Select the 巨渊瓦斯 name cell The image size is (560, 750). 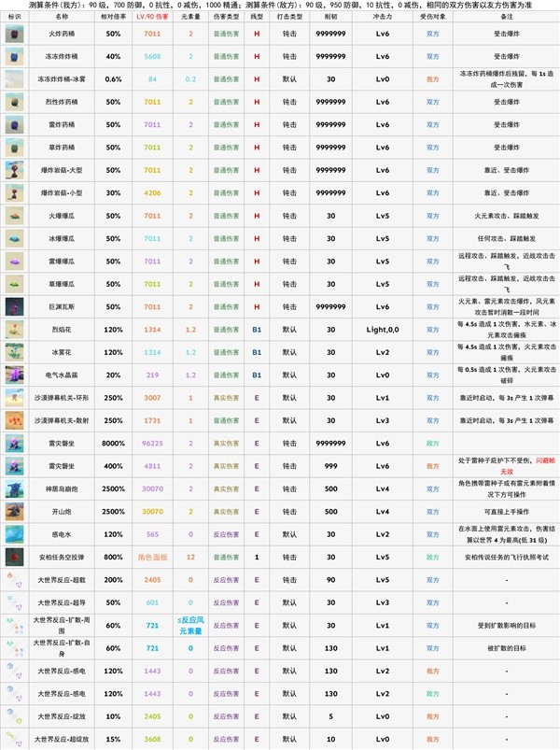(x=62, y=307)
